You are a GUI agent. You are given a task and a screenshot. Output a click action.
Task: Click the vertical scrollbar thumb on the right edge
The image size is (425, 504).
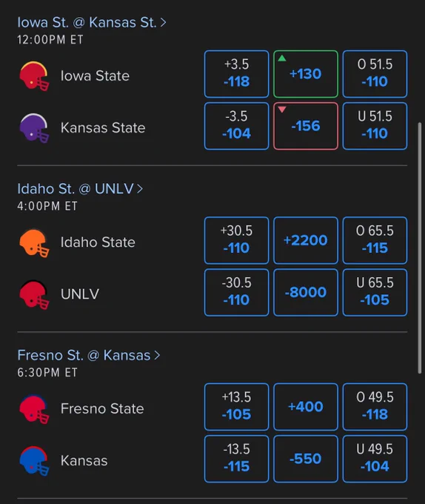pyautogui.click(x=420, y=248)
